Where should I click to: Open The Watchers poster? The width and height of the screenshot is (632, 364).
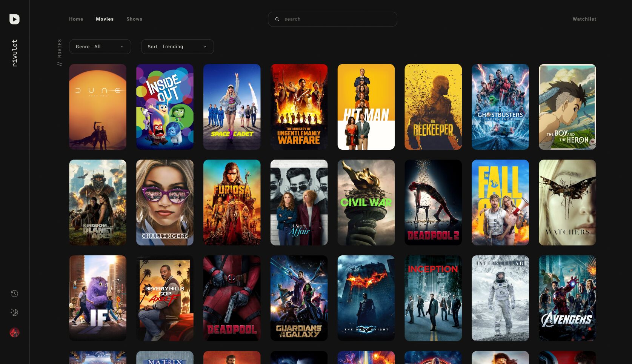tap(567, 203)
